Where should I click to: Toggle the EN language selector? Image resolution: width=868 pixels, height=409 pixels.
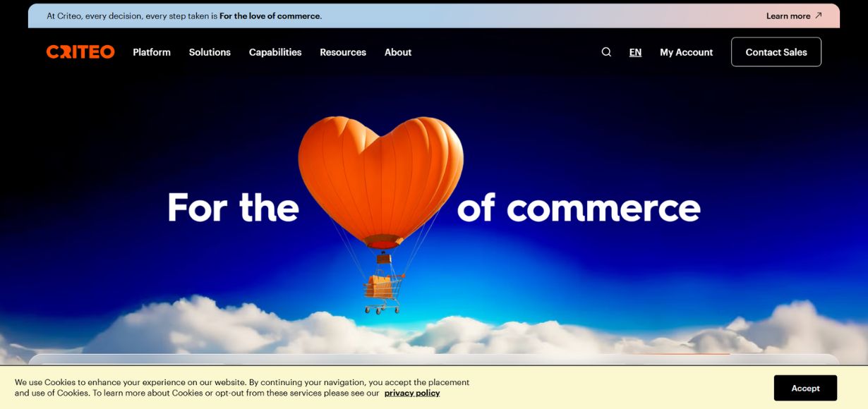(x=635, y=51)
